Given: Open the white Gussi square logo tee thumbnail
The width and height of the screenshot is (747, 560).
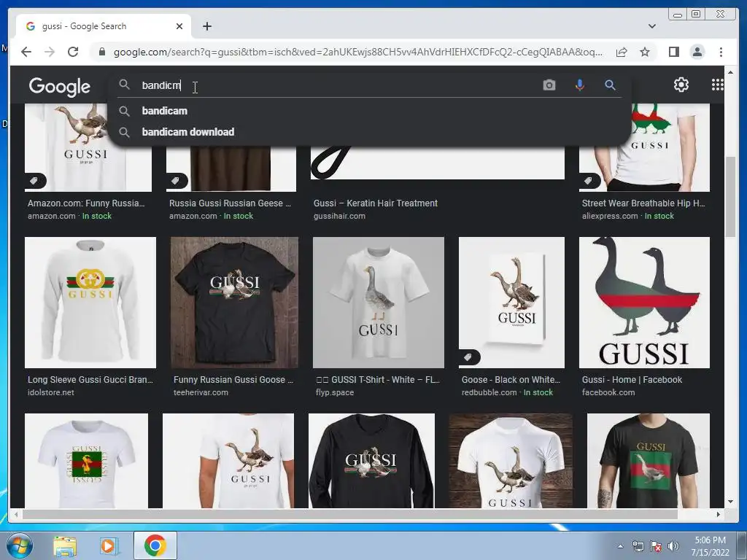Looking at the screenshot, I should 86,461.
